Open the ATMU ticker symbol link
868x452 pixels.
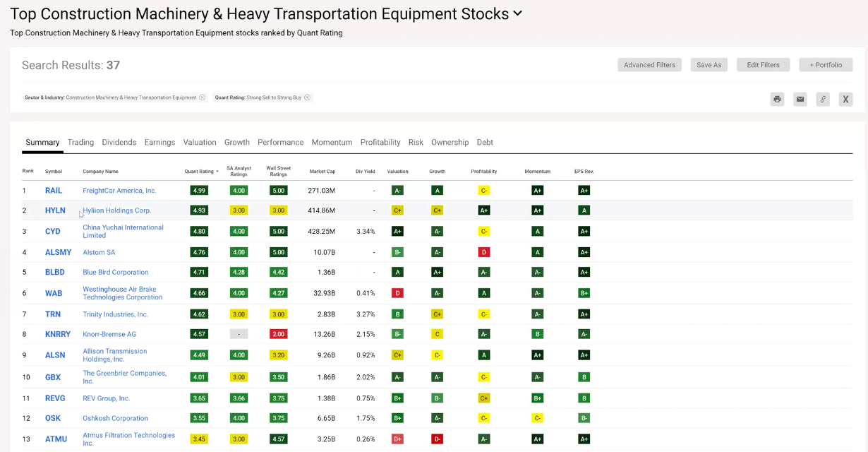(56, 439)
